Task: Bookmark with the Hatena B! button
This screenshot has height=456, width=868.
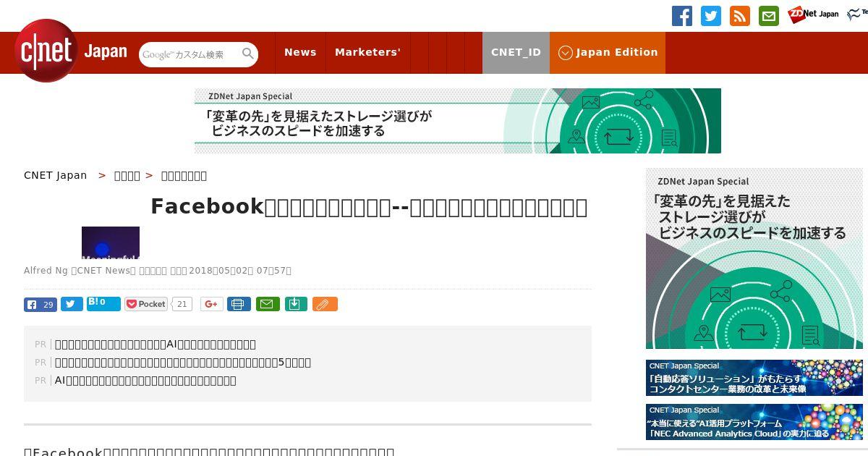Action: pos(103,303)
